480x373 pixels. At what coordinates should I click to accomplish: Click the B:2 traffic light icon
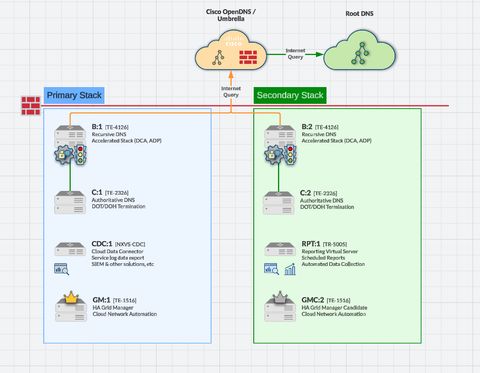point(290,154)
